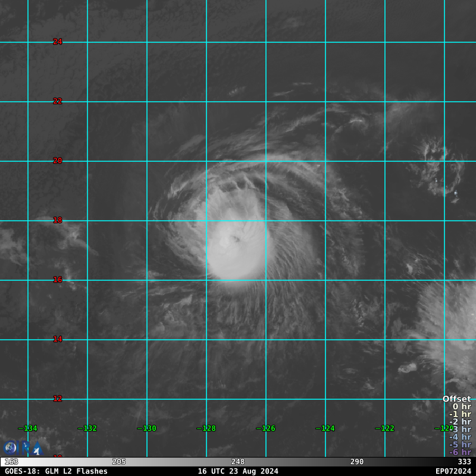
Task: Click the 205 value on the grayscale bar
Action: (119, 462)
